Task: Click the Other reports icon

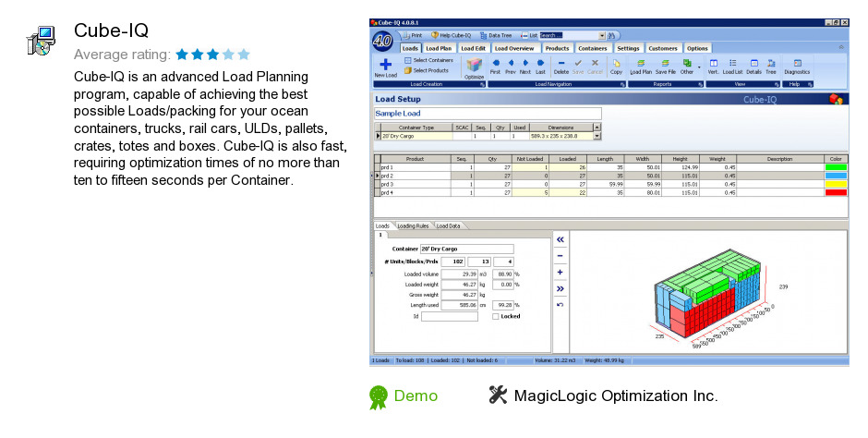Action: (687, 63)
